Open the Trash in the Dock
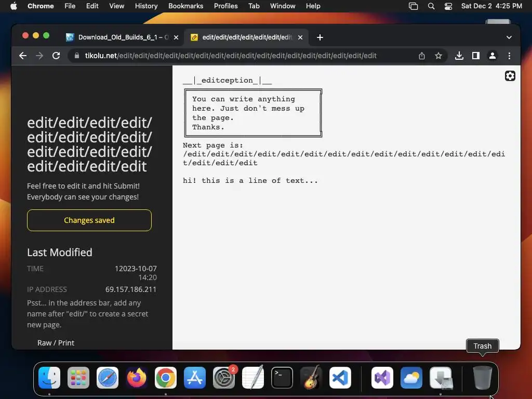The image size is (532, 399). click(x=483, y=378)
